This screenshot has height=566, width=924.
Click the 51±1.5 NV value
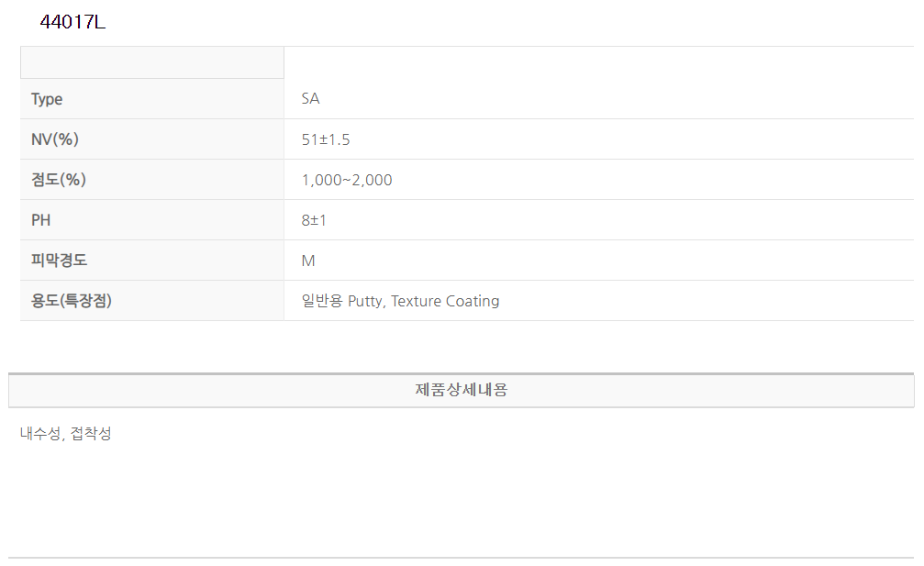[x=326, y=139]
